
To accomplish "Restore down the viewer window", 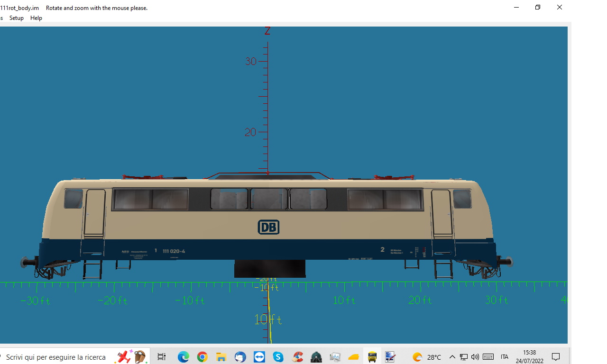I will point(538,7).
